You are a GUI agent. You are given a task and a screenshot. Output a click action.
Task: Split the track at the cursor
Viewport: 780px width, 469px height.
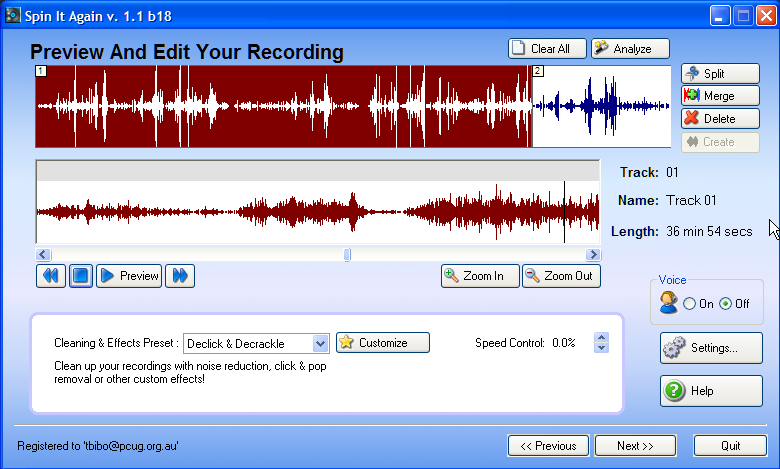(x=720, y=74)
